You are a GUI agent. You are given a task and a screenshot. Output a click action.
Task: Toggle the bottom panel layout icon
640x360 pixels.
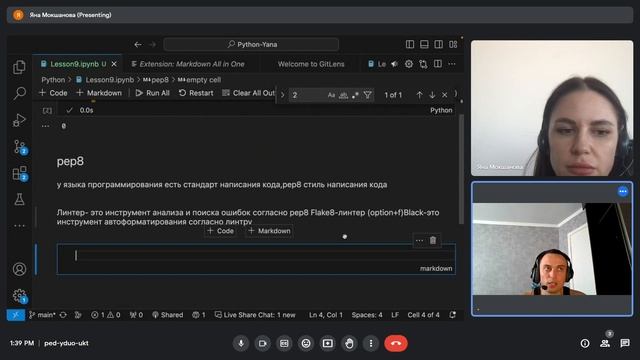pyautogui.click(x=424, y=44)
